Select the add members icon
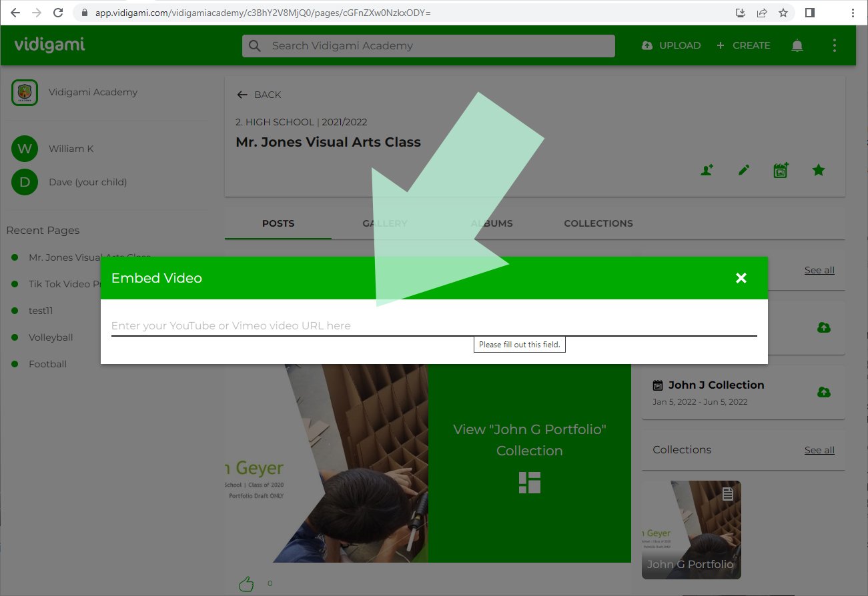The image size is (868, 596). coord(706,170)
